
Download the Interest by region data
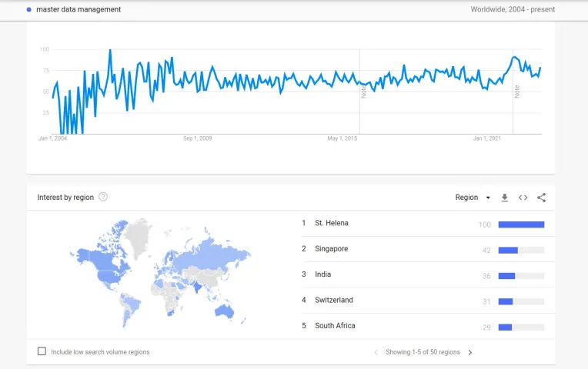pyautogui.click(x=504, y=198)
